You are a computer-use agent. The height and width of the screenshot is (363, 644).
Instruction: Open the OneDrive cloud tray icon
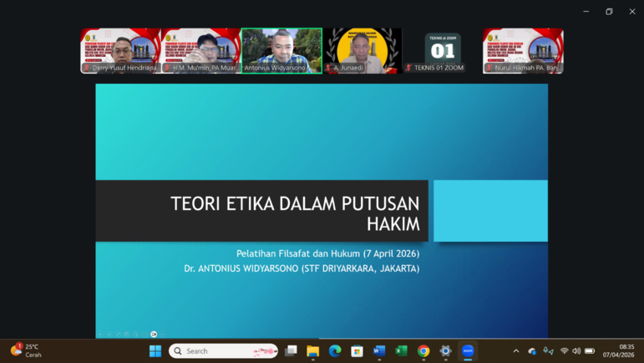pos(532,351)
